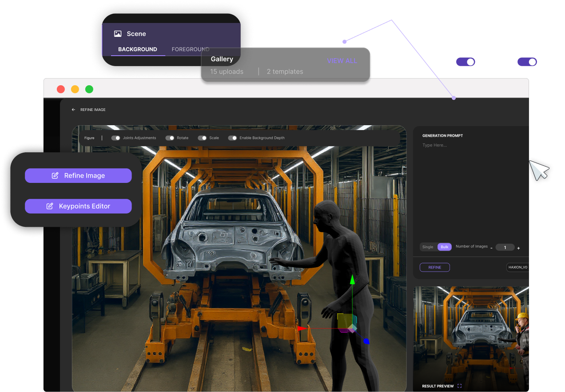Click the multicolor gizmo cube center
Image resolution: width=565 pixels, height=392 pixels.
(x=346, y=324)
